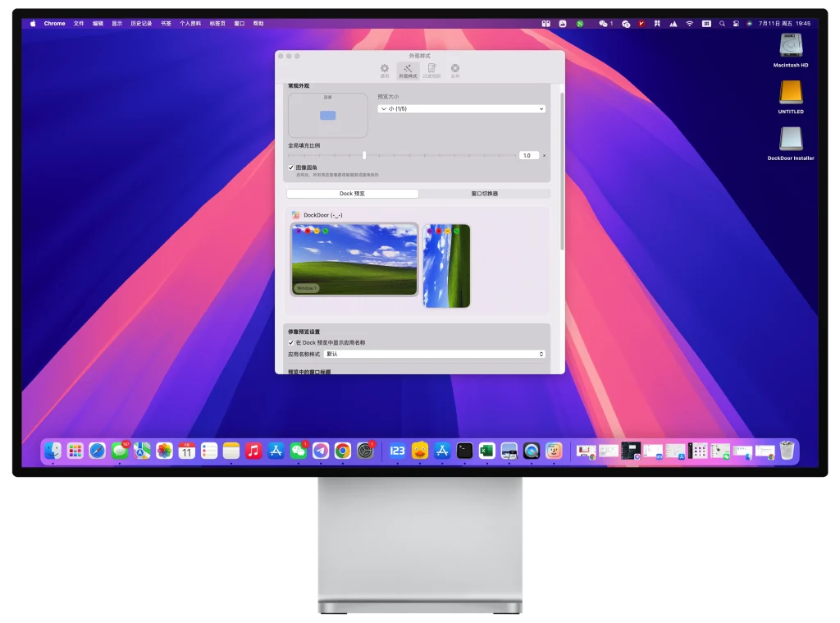This screenshot has height=623, width=840.
Task: 拖动点处点击"全局填充比例"滑块
Action: coord(364,155)
